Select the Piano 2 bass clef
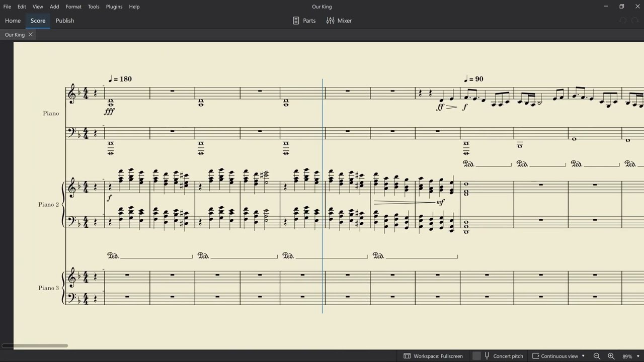The width and height of the screenshot is (644, 362). (72, 220)
